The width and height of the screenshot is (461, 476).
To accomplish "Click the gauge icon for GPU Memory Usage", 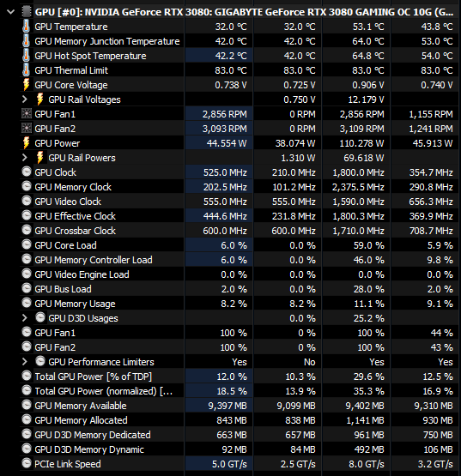I will (x=27, y=303).
